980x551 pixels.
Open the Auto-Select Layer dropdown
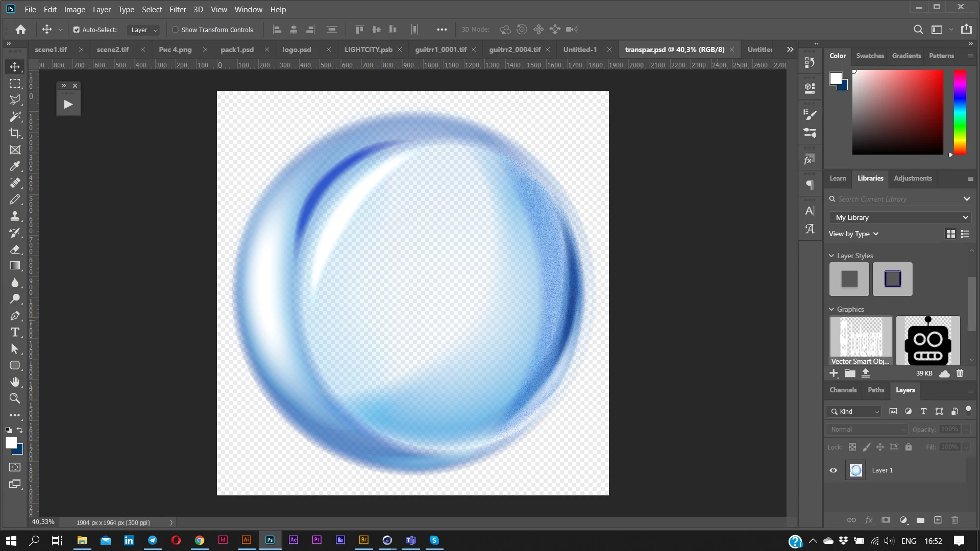pos(144,30)
